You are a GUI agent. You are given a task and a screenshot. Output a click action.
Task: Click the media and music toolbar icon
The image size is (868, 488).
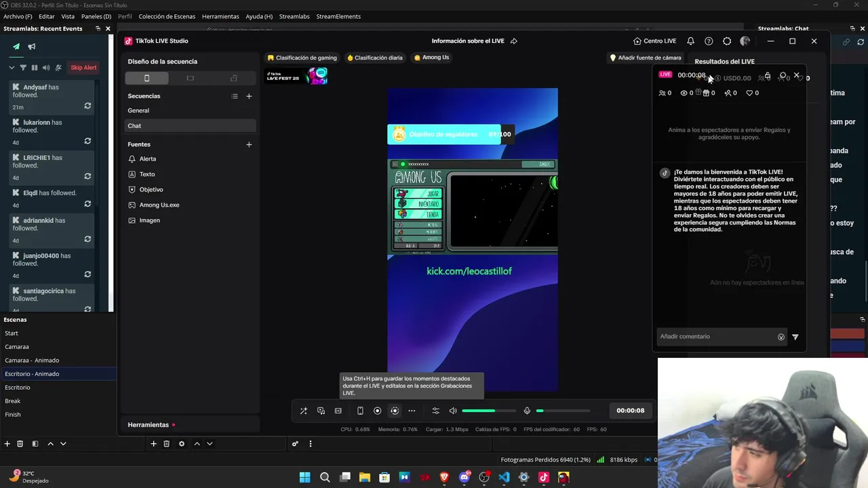pos(321,411)
